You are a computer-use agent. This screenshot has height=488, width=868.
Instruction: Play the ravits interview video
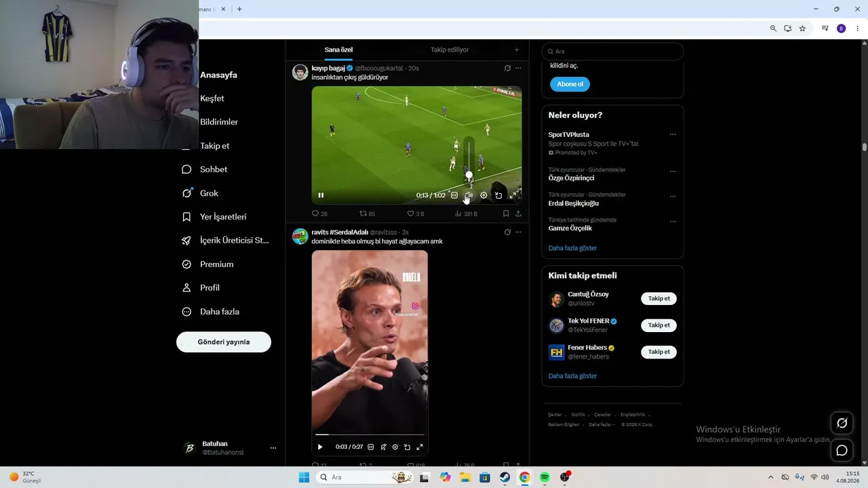[320, 447]
